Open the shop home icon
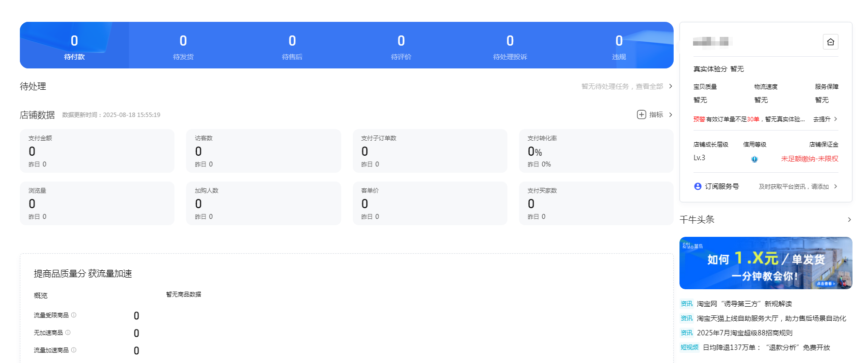The image size is (868, 363). coord(830,42)
